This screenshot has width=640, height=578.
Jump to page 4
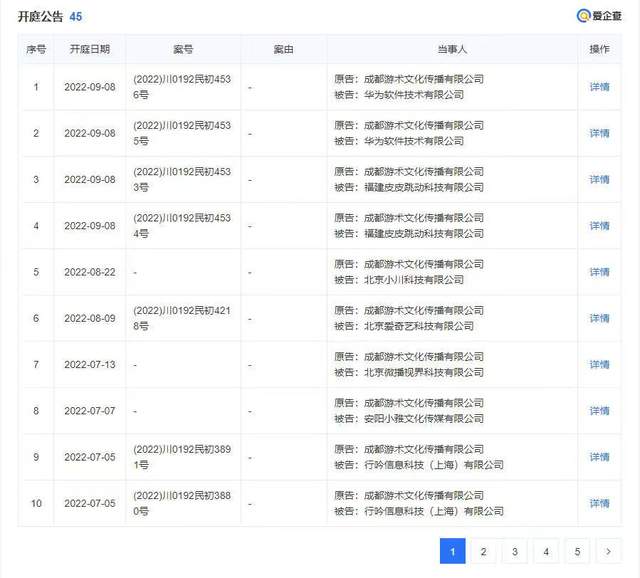[x=545, y=551]
